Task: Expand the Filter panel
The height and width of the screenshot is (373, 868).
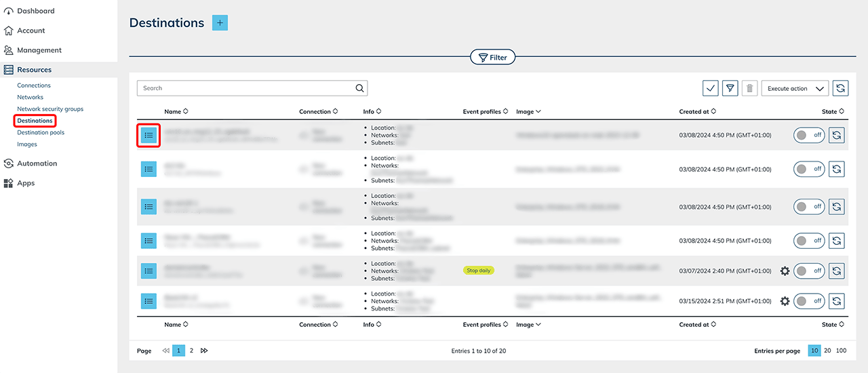Action: pos(493,58)
